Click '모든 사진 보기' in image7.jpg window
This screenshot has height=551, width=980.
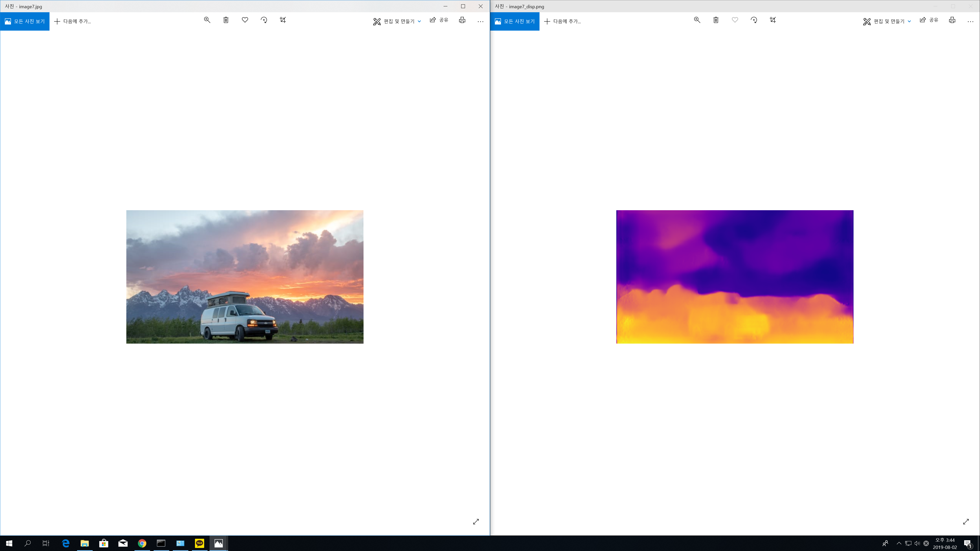tap(25, 21)
